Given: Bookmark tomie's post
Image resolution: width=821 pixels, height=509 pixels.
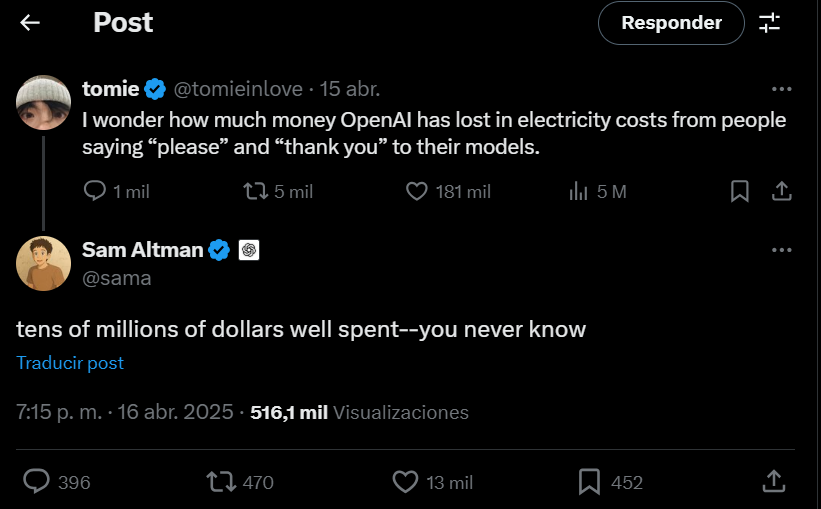Looking at the screenshot, I should click(x=740, y=191).
